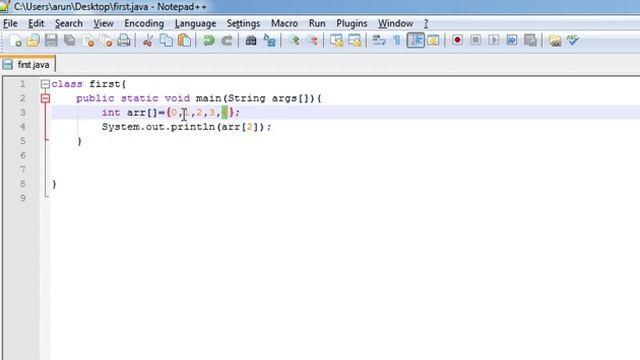The height and width of the screenshot is (360, 640).
Task: Redo the edit with the toolbar arrow
Action: [x=227, y=40]
